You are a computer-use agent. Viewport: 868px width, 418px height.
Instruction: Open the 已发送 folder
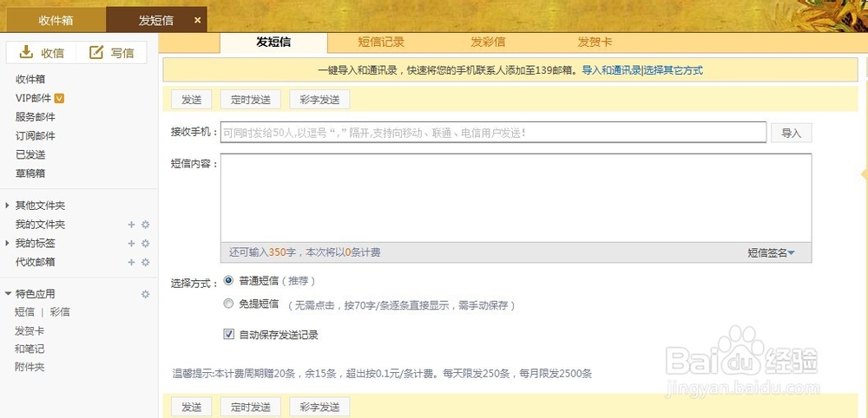tap(30, 155)
